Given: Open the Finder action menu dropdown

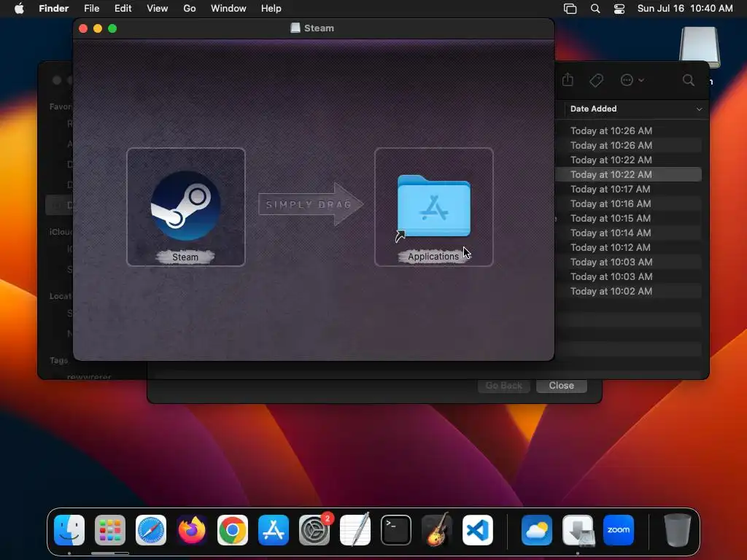Looking at the screenshot, I should point(632,80).
